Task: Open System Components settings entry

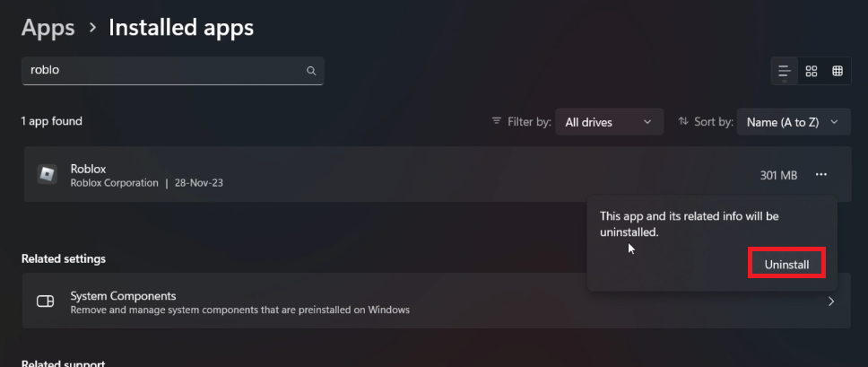Action: point(123,296)
